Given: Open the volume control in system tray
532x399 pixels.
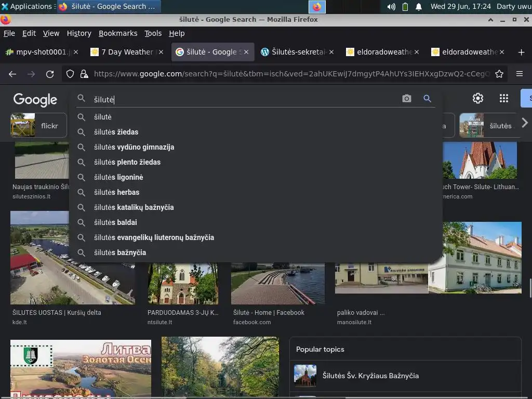Looking at the screenshot, I should coord(391,7).
